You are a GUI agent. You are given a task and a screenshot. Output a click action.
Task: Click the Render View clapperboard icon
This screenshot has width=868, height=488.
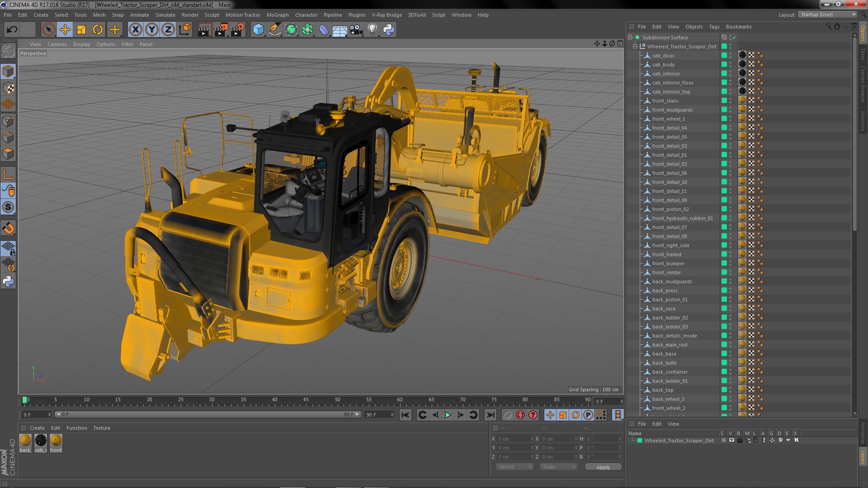[x=204, y=30]
